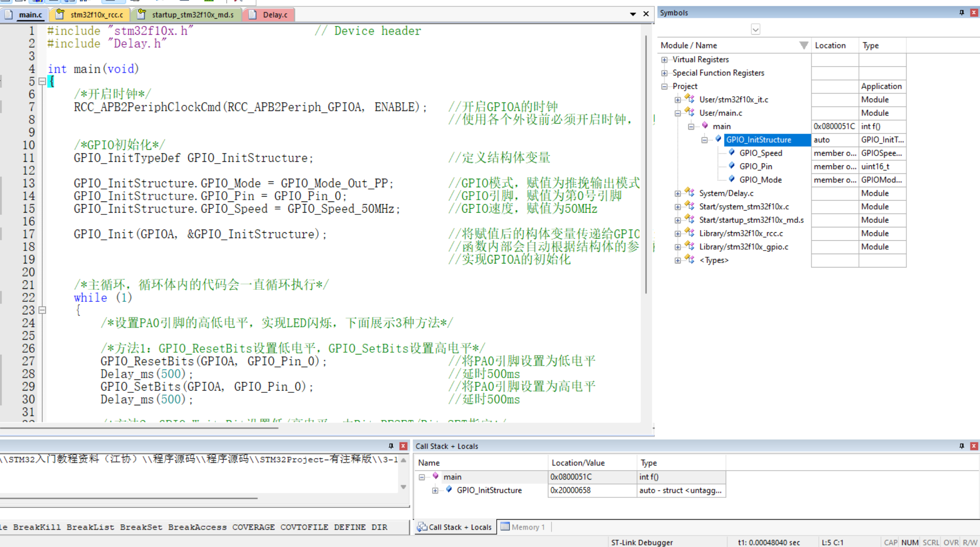980x547 pixels.
Task: Click the <Types> node icon
Action: tap(690, 259)
